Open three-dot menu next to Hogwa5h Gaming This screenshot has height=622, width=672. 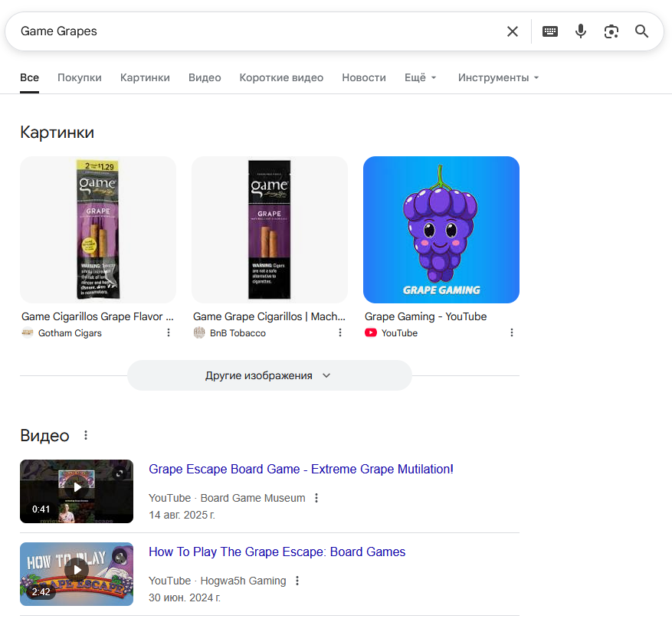click(297, 581)
